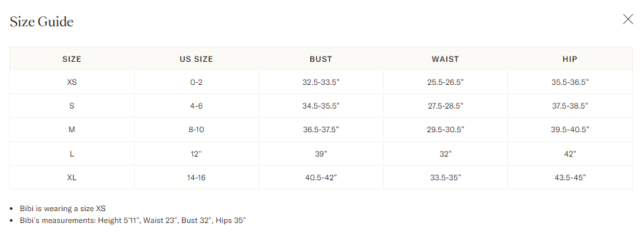Select the US SIZE column header
644x248 pixels.
pos(196,59)
